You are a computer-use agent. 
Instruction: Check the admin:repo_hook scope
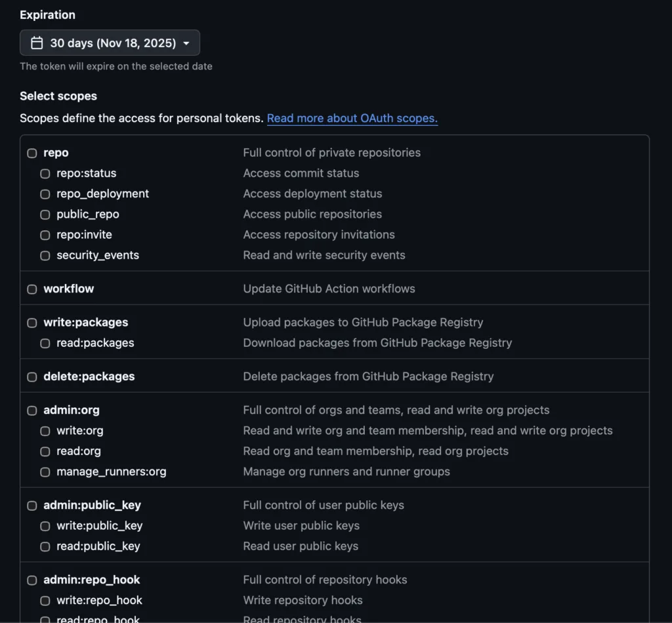pyautogui.click(x=32, y=580)
